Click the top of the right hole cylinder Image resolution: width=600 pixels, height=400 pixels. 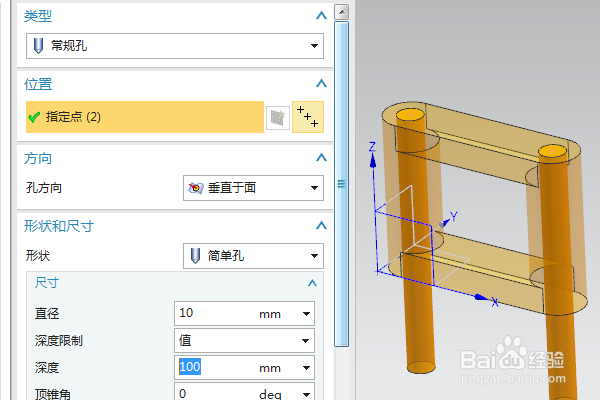552,151
